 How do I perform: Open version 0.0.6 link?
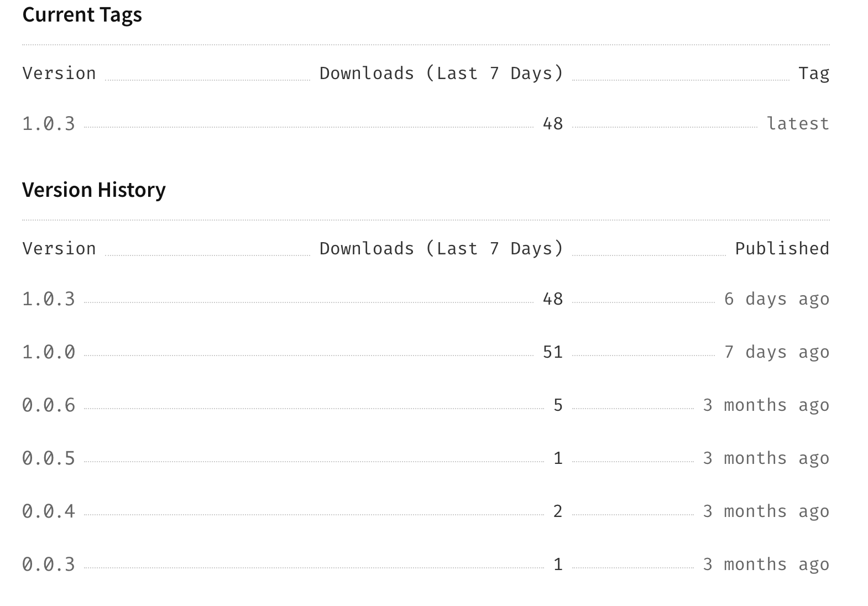(49, 405)
